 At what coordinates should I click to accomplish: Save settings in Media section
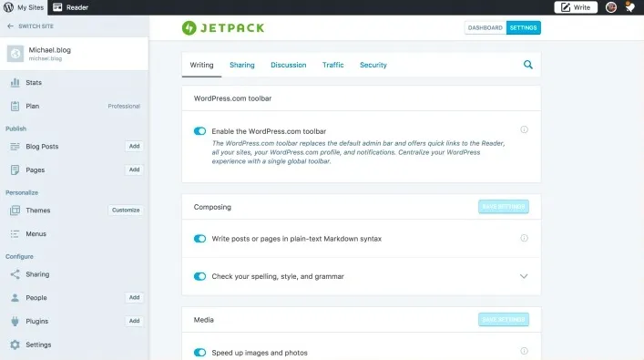504,319
